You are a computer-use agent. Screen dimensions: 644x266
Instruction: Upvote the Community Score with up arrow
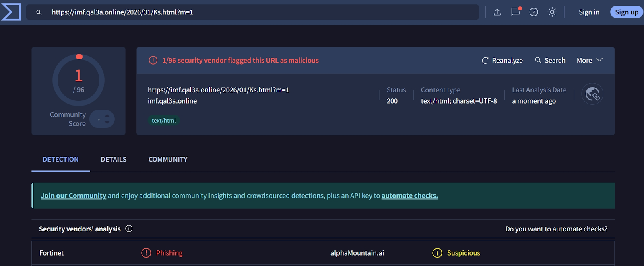click(107, 116)
